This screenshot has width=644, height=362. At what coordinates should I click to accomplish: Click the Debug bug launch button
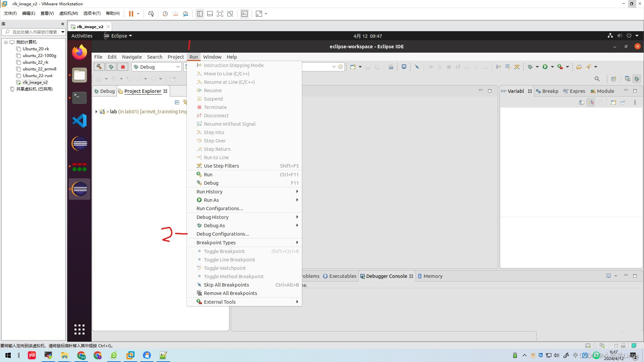pyautogui.click(x=111, y=67)
